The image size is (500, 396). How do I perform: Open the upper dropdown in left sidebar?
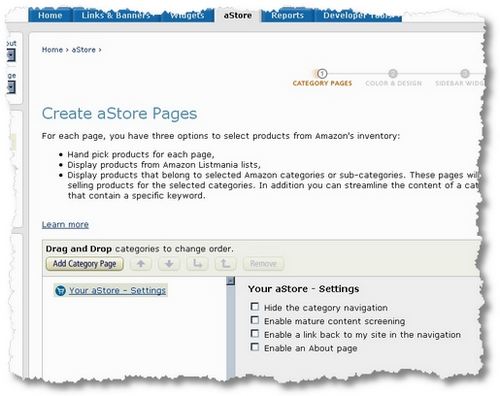pyautogui.click(x=11, y=55)
